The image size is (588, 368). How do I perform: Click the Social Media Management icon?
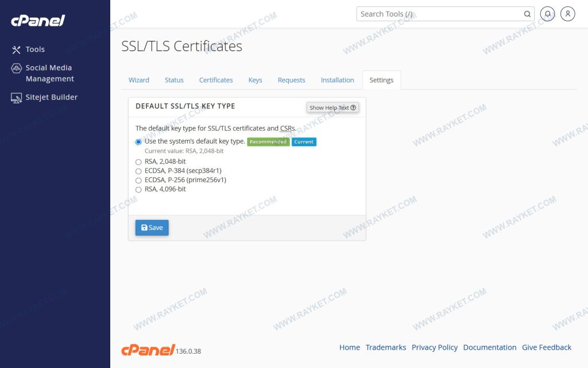point(16,68)
